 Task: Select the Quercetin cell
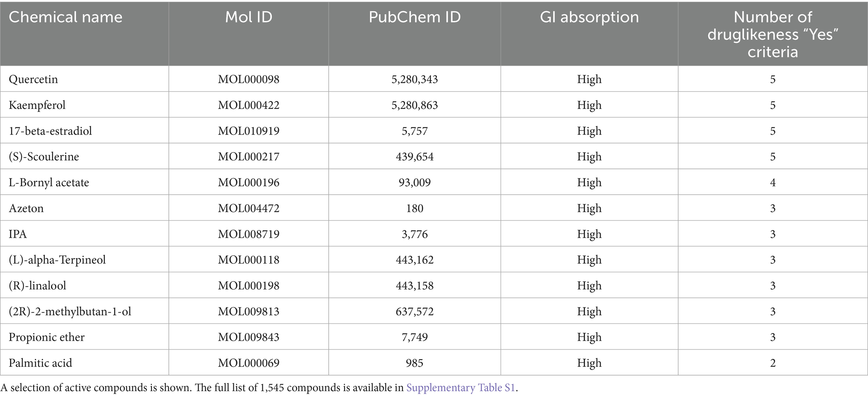point(34,79)
